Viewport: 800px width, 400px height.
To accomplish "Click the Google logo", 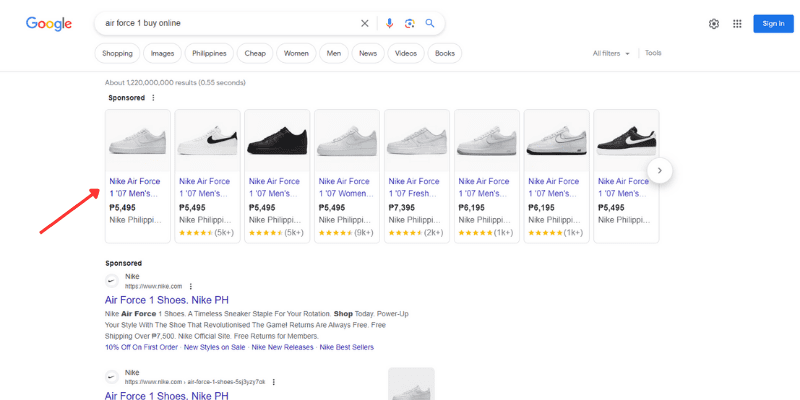I will pos(49,23).
